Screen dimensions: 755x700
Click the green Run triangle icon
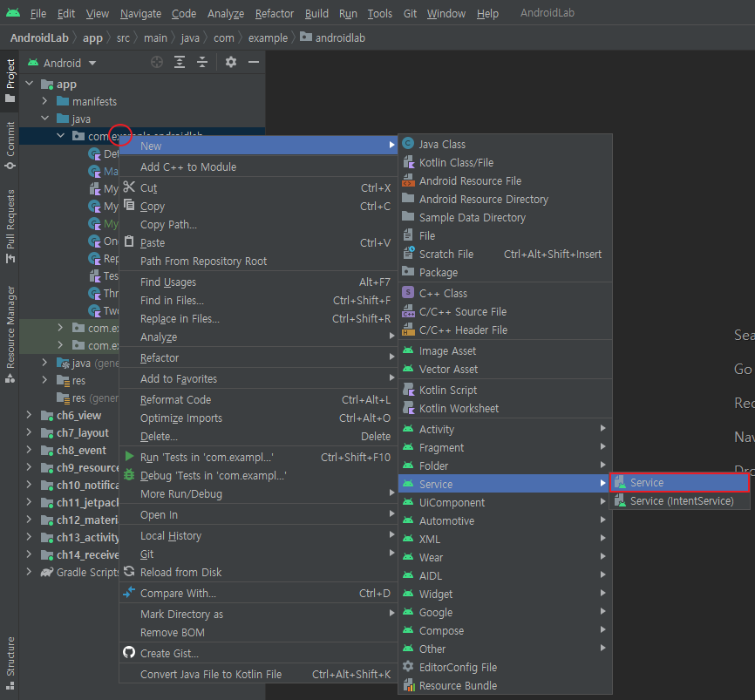(x=129, y=456)
